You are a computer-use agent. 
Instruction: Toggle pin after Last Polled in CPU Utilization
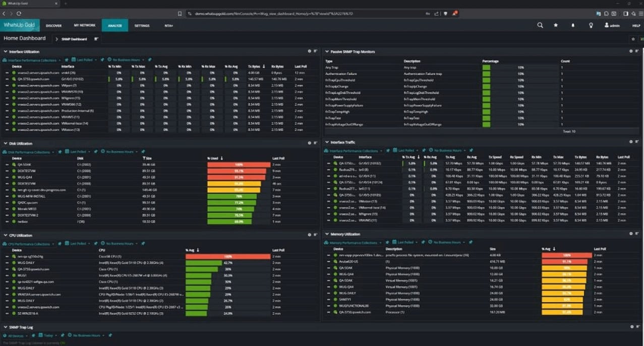[x=95, y=244]
